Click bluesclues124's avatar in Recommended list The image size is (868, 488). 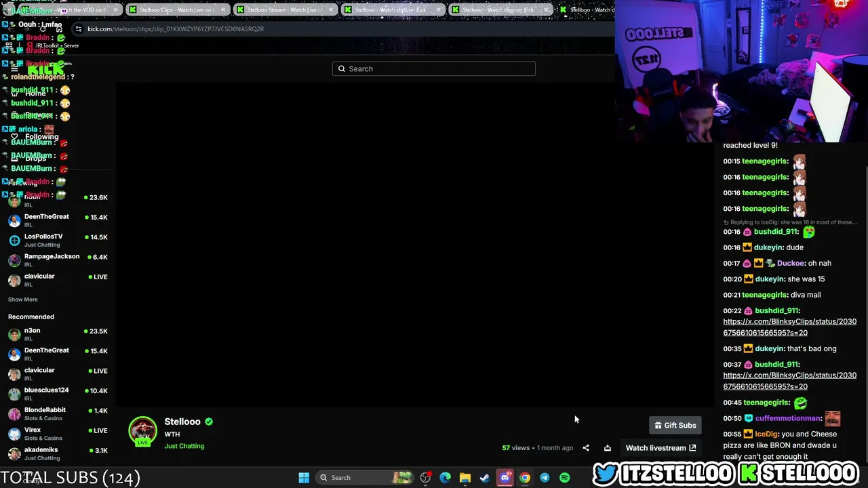click(14, 394)
